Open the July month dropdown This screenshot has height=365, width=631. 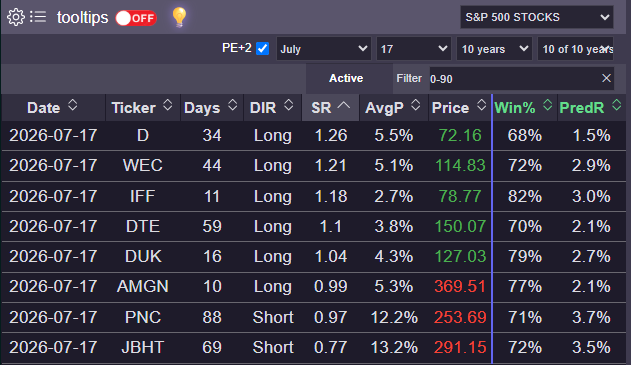click(x=324, y=49)
